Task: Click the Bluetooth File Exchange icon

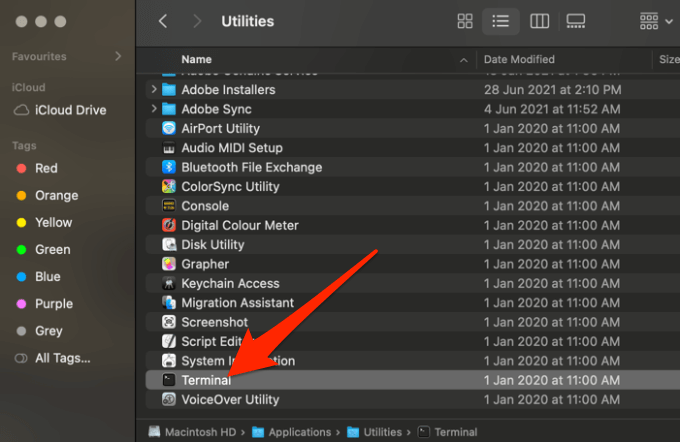Action: 169,167
